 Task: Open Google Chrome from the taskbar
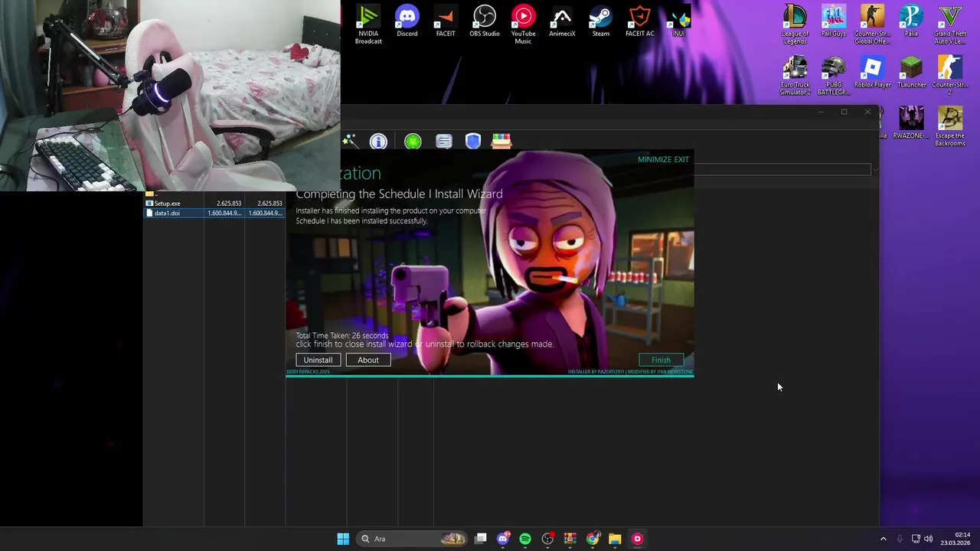click(593, 539)
